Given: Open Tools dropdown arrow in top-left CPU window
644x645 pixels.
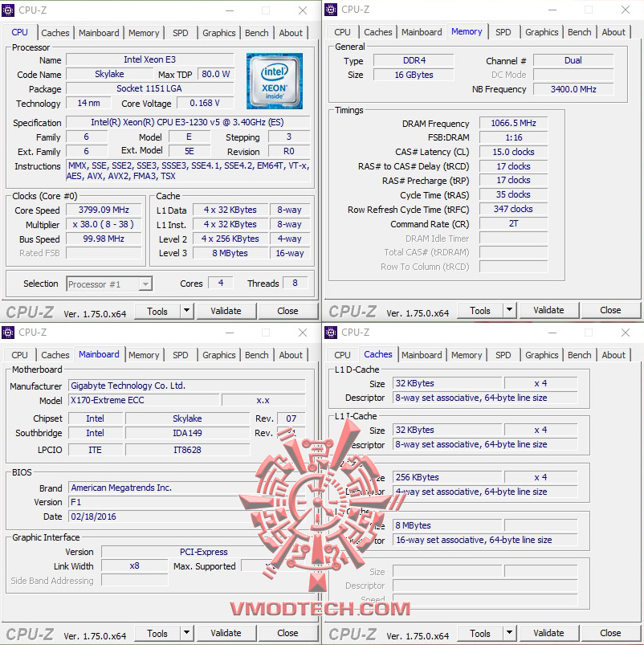Looking at the screenshot, I should (x=187, y=311).
